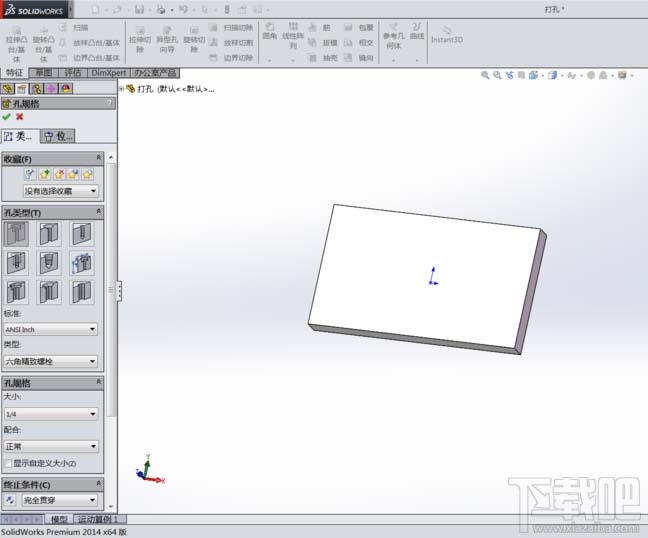The height and width of the screenshot is (538, 648).
Task: Open 运动算例 1 bottom tab
Action: [x=98, y=519]
